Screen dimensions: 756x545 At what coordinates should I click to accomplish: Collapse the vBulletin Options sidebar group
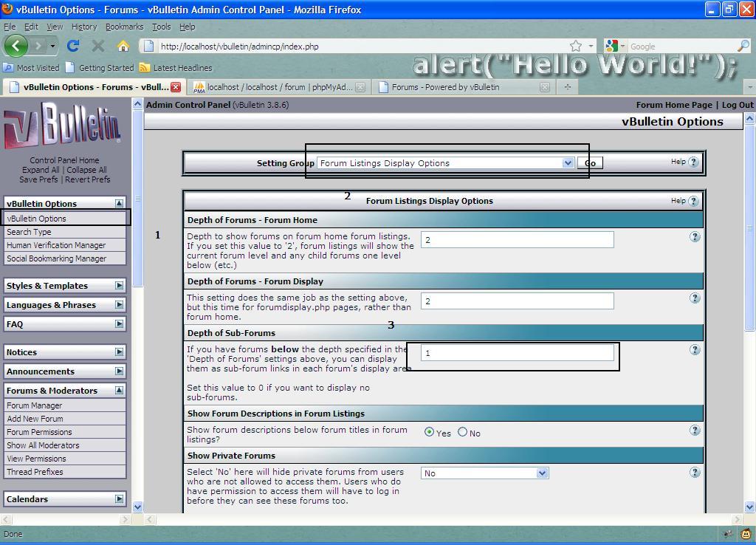(119, 204)
